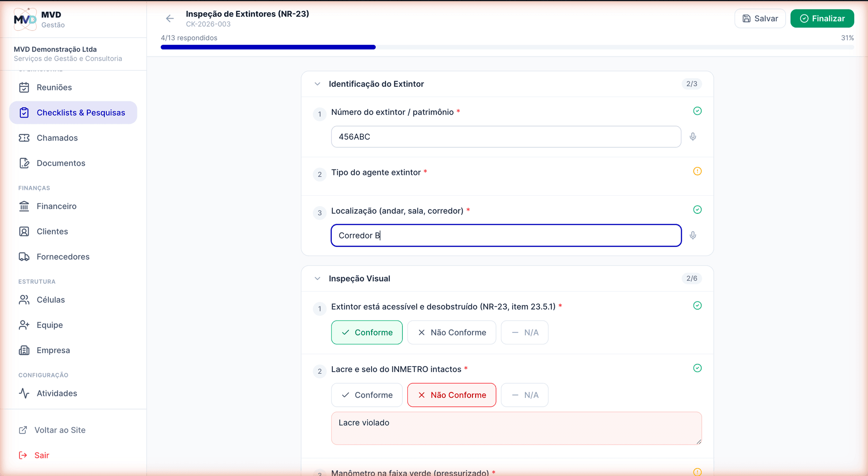The image size is (868, 476).
Task: Open Fornecedores in the sidebar
Action: [x=73, y=257]
